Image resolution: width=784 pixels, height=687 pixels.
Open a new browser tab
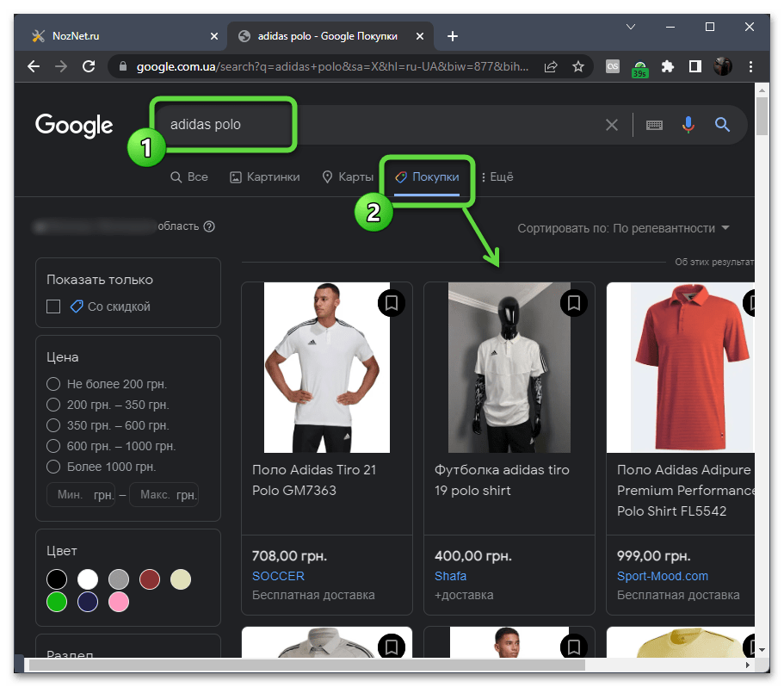pos(453,36)
